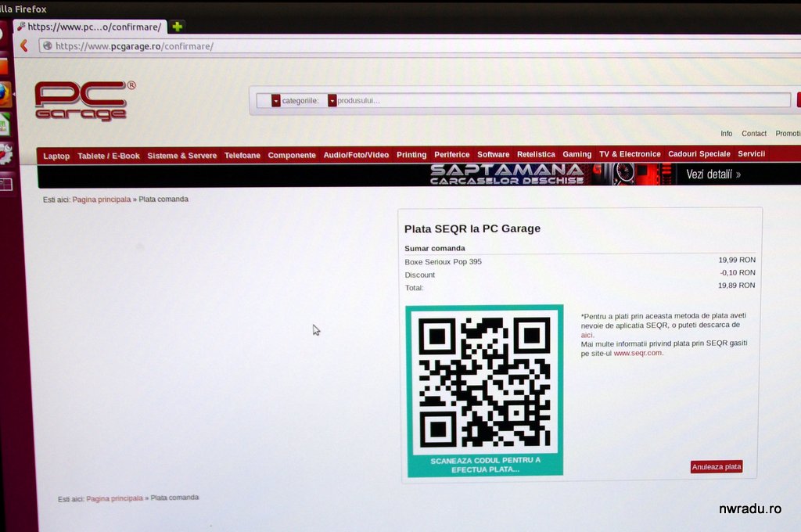This screenshot has width=801, height=532.
Task: Follow the bottom Pagina principala breadcrumb link
Action: pos(114,498)
